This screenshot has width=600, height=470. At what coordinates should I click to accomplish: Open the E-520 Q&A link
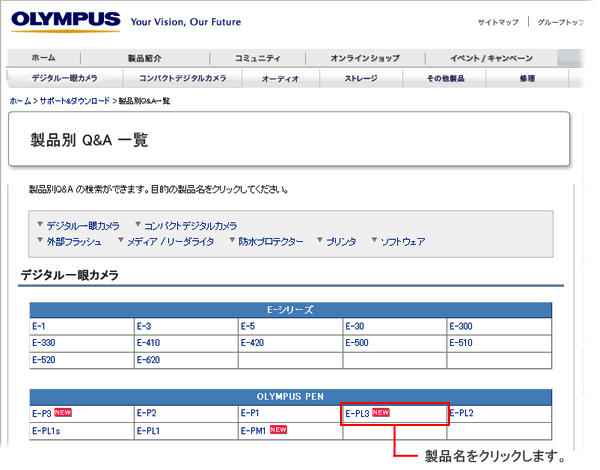(44, 360)
